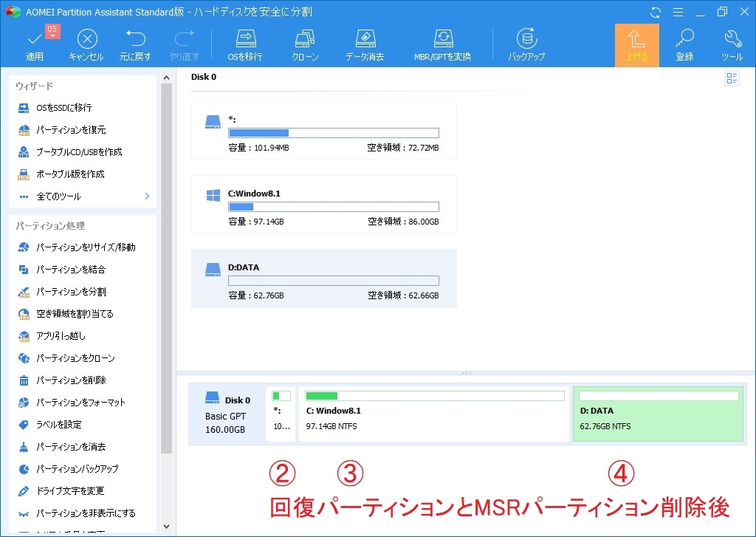This screenshot has height=537, width=756.
Task: Click the 空き領域を割り当てる allocate icon
Action: click(x=24, y=314)
